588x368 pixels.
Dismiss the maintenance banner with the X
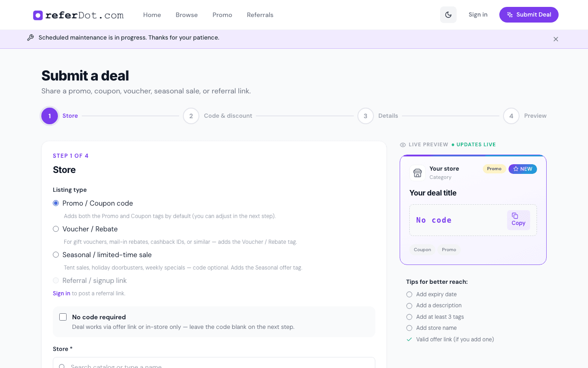[556, 39]
